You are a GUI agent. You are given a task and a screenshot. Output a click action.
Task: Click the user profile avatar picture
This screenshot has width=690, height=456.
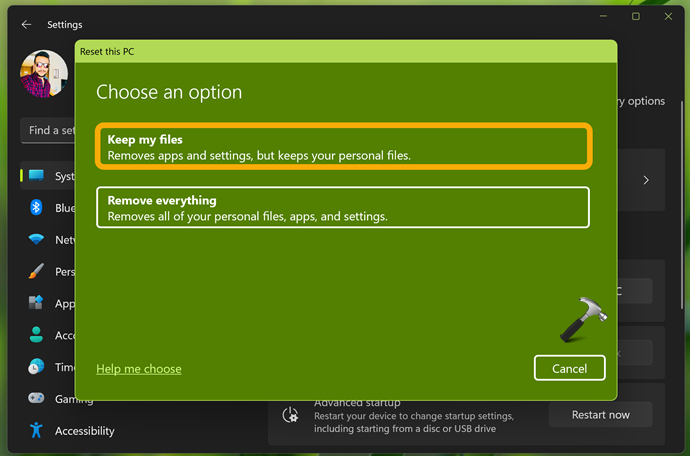[44, 74]
